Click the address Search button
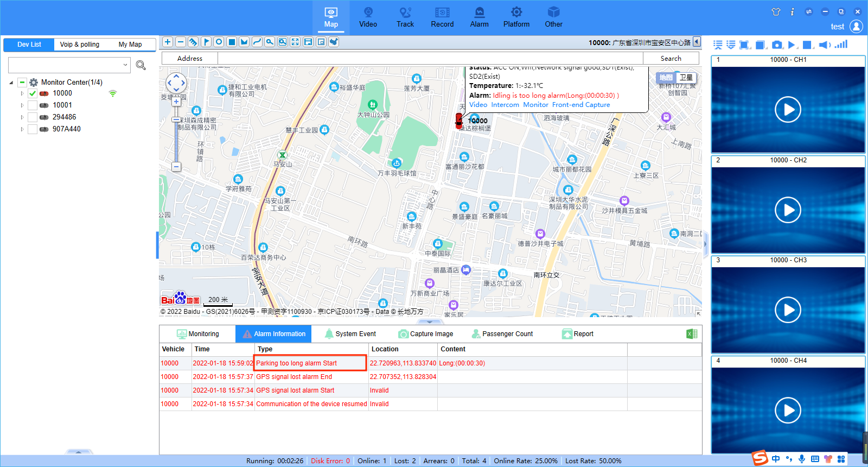 click(671, 59)
